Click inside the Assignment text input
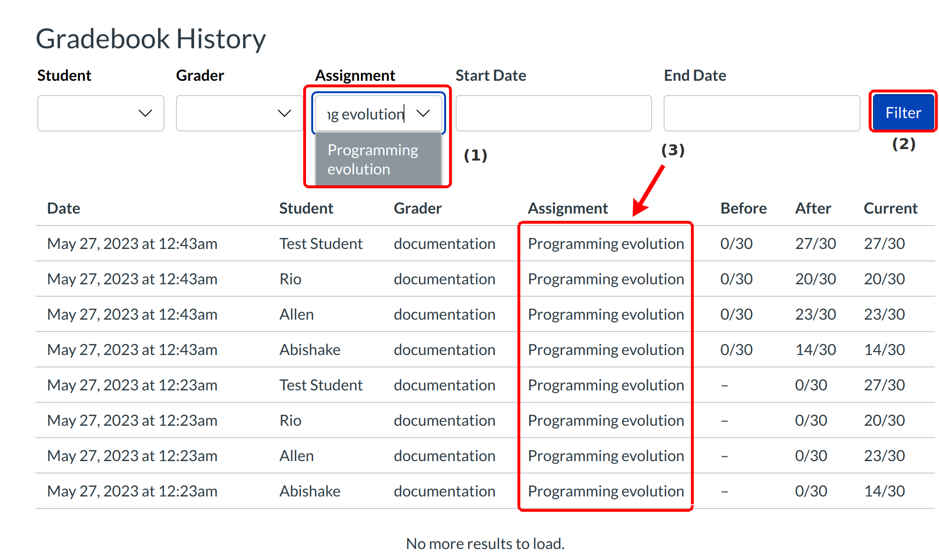The image size is (939, 560). tap(366, 114)
